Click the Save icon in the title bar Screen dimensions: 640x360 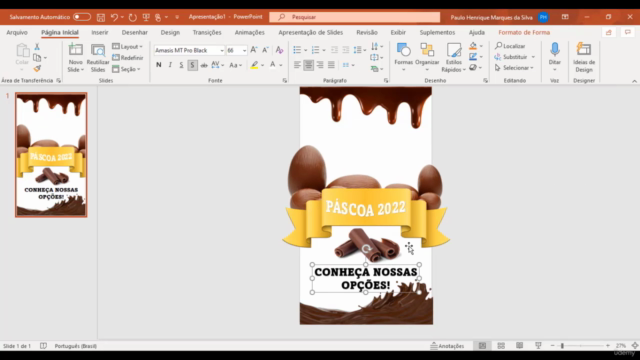101,17
